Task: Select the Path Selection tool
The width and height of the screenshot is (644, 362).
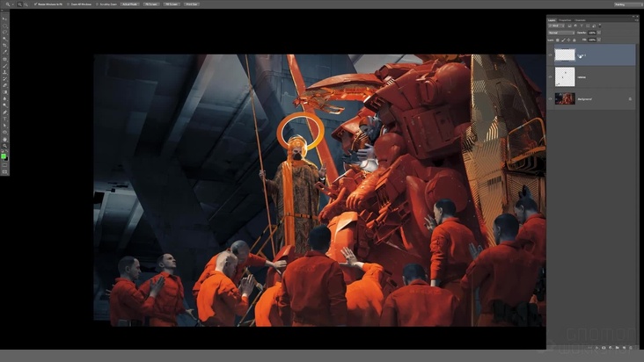Action: [x=5, y=126]
